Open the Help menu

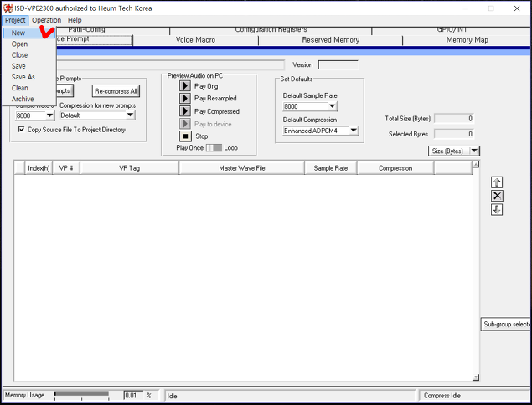coord(75,20)
